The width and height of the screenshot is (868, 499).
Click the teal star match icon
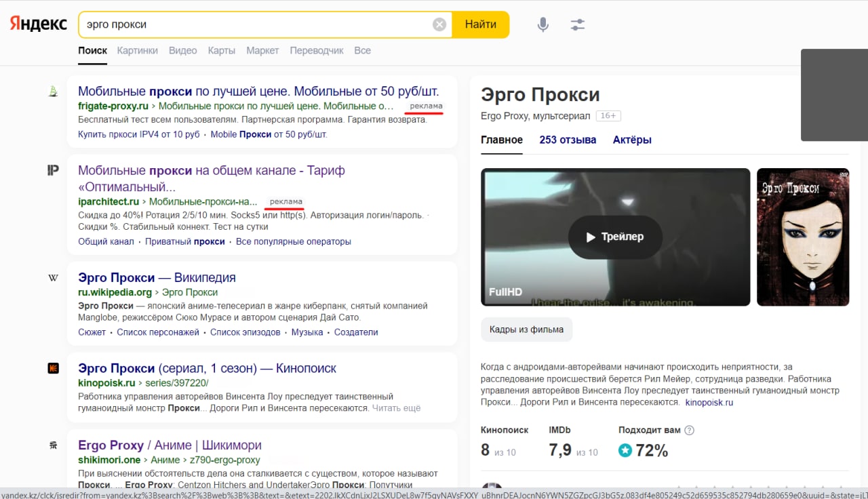[x=625, y=450]
